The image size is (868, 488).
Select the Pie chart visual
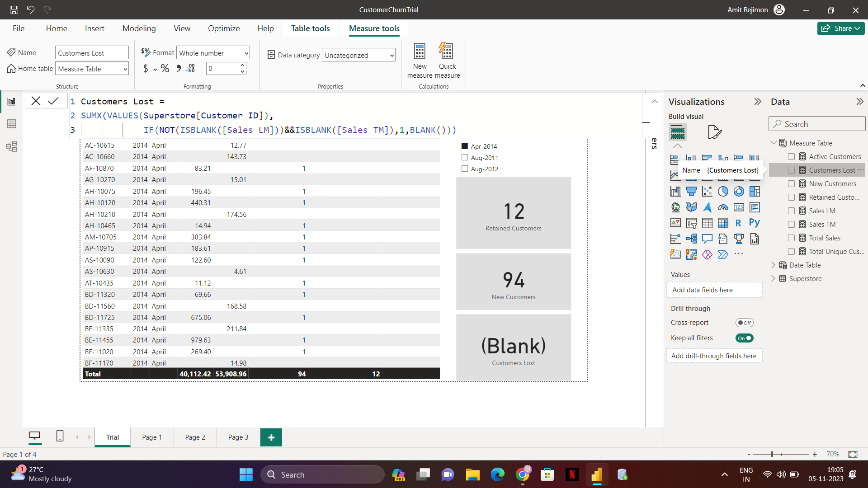pyautogui.click(x=723, y=192)
